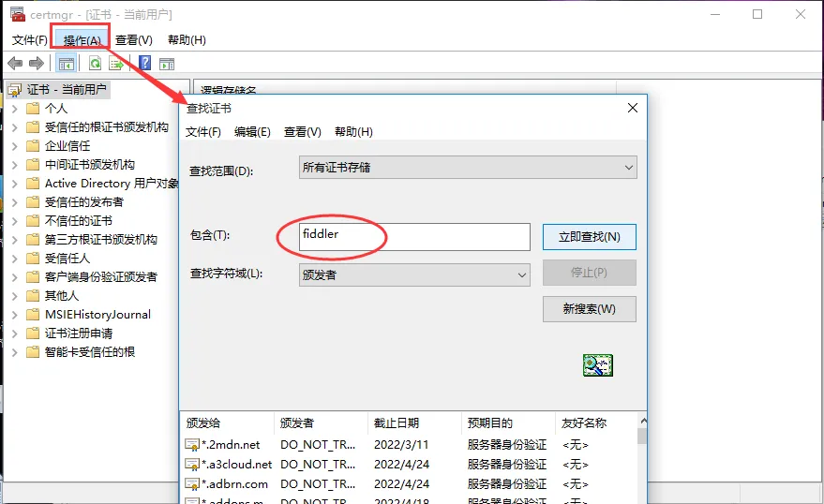
Task: Open the 操作(A) menu
Action: click(82, 40)
